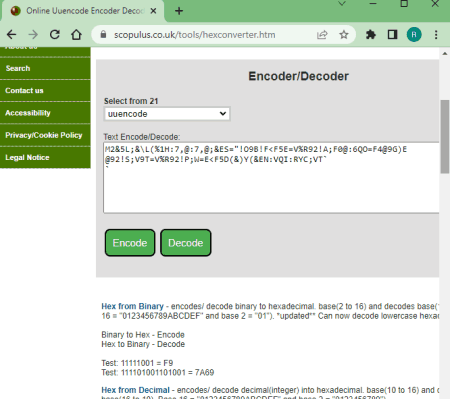Expand the uuencode encoding dropdown
450x399 pixels.
(167, 114)
